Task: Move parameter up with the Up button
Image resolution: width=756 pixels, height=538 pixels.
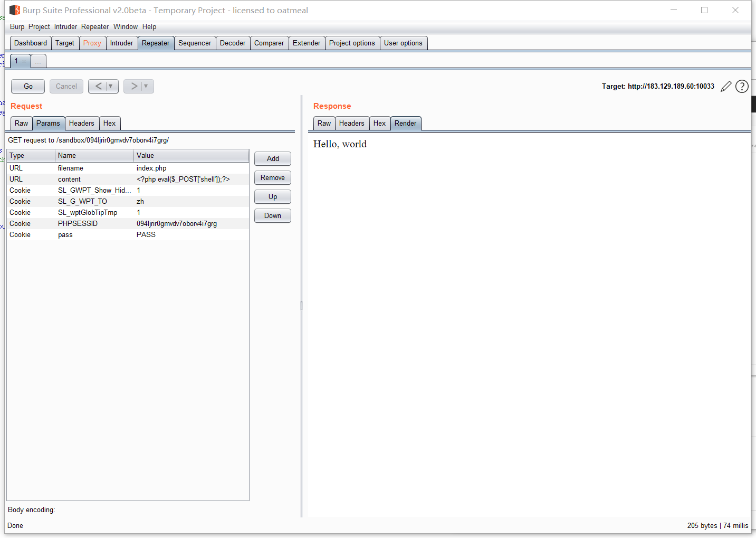Action: point(273,197)
